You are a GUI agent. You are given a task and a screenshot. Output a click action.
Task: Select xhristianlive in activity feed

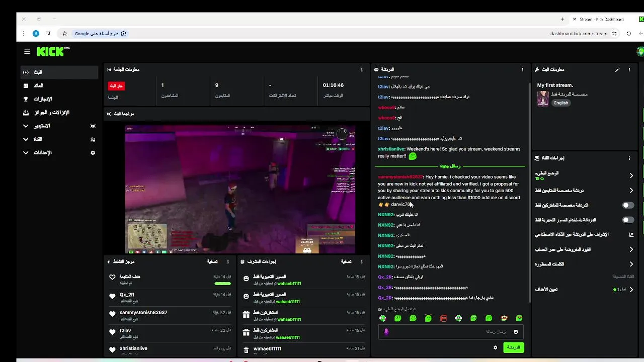(133, 348)
